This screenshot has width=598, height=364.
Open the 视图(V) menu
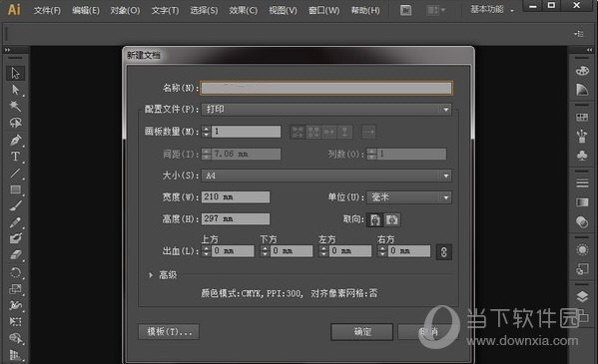pyautogui.click(x=283, y=10)
